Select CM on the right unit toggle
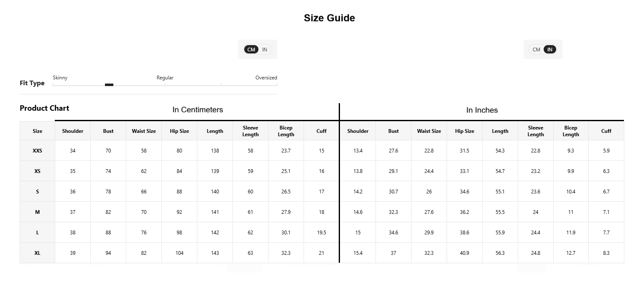 click(537, 49)
